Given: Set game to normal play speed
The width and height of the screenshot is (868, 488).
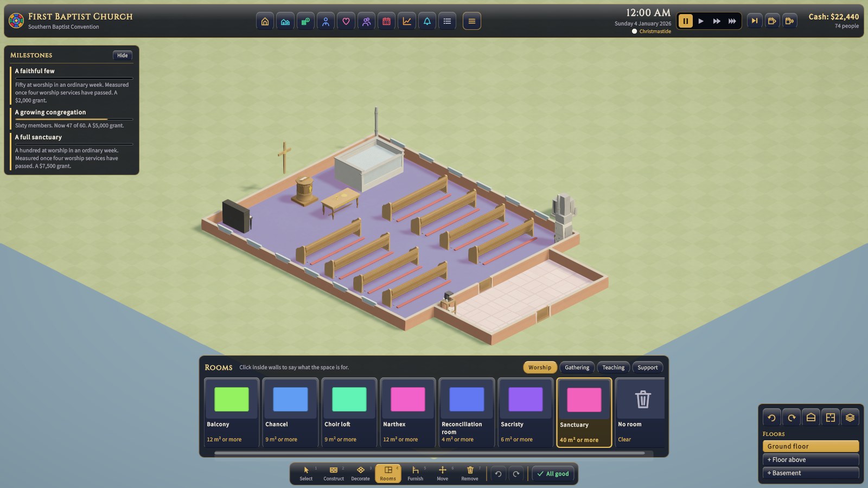Looking at the screenshot, I should pyautogui.click(x=701, y=21).
